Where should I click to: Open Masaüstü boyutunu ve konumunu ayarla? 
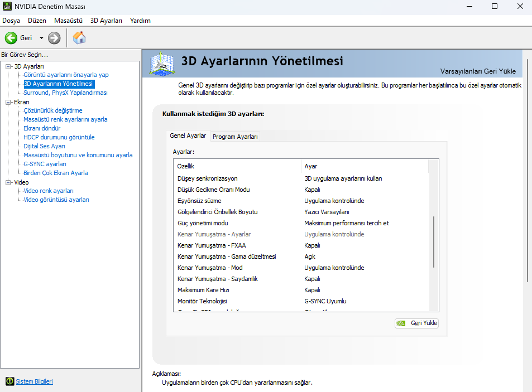78,155
